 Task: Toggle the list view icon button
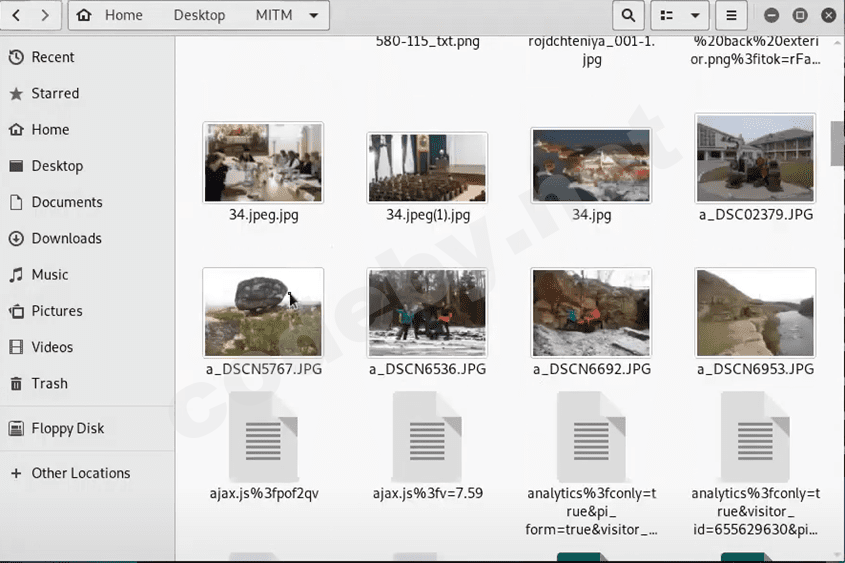[667, 15]
